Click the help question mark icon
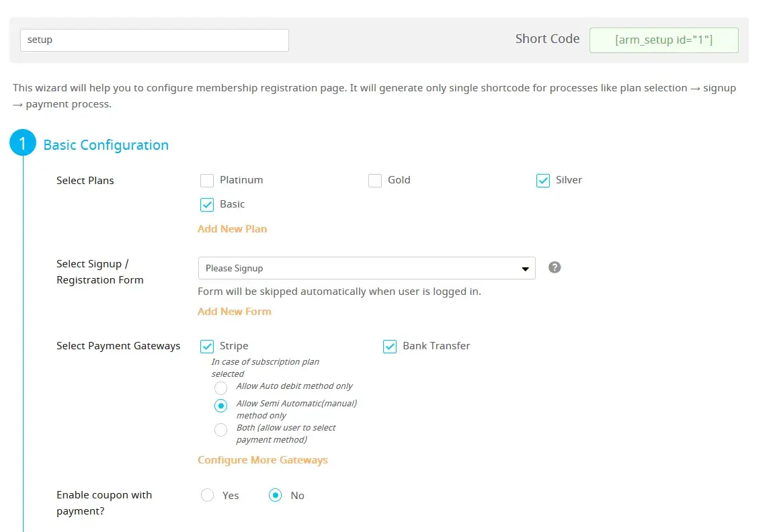Screen dimensions: 775x532 point(555,267)
